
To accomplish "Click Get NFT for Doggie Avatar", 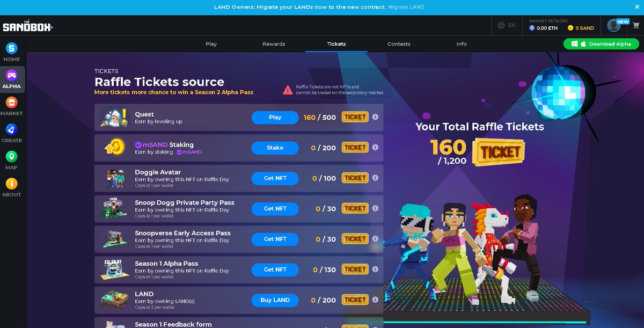I will 275,178.
